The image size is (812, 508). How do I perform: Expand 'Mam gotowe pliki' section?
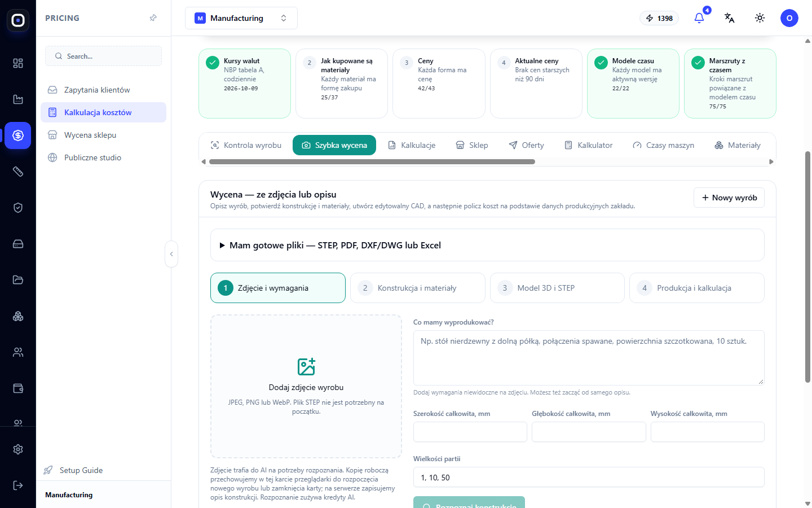click(x=487, y=245)
